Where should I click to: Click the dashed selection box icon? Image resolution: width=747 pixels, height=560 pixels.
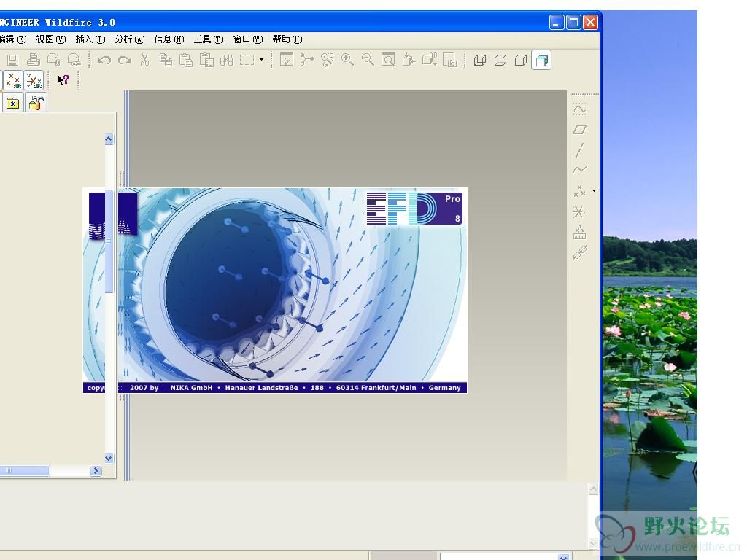[247, 60]
